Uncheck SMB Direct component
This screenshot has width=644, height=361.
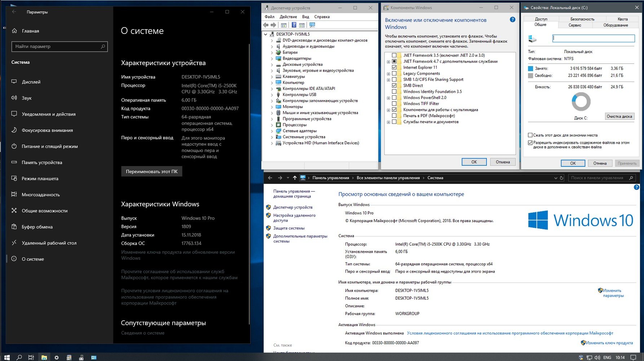[x=394, y=86]
